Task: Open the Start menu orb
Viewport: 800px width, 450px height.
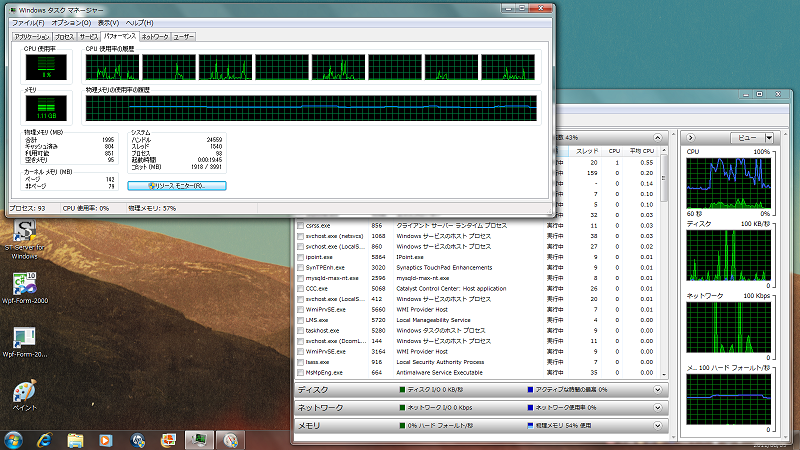Action: 12,440
